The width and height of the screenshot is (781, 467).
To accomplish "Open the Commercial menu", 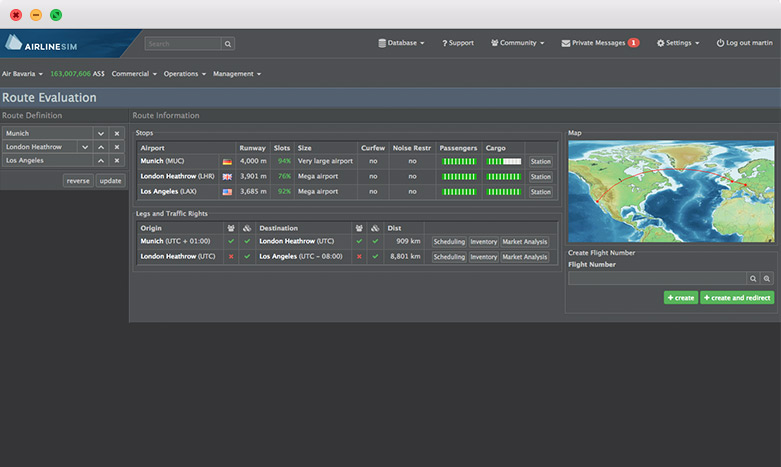I will coord(134,74).
